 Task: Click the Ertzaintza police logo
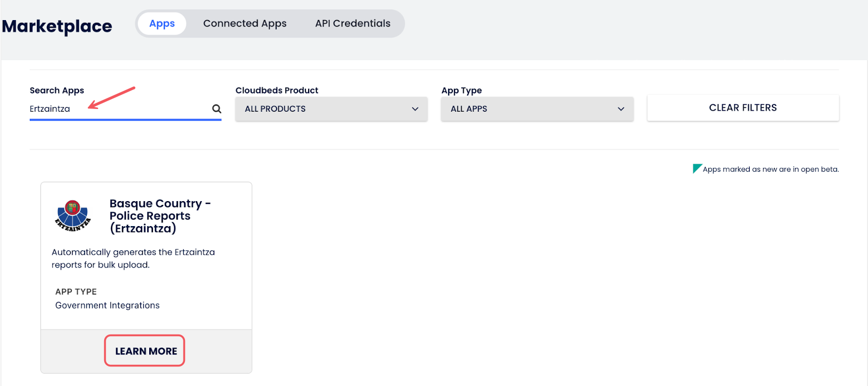pos(73,216)
